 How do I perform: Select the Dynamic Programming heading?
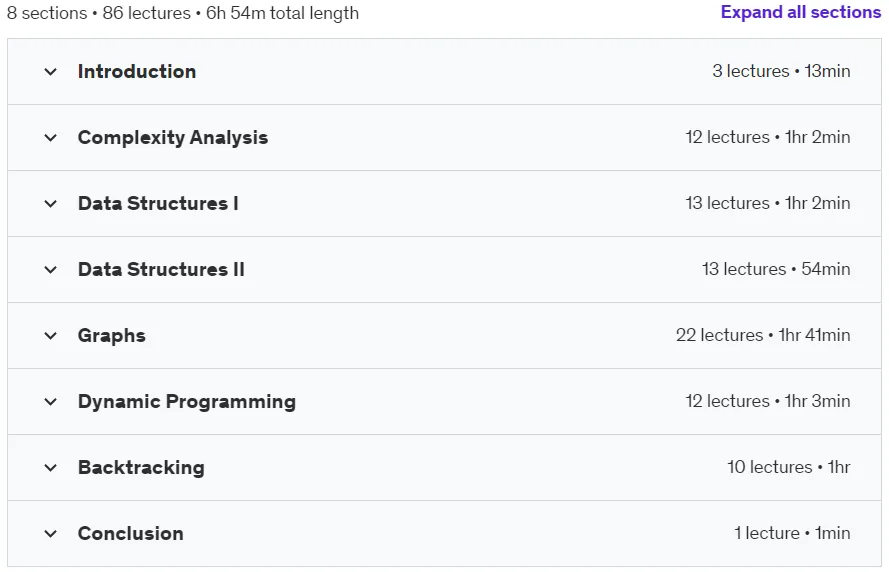point(187,402)
